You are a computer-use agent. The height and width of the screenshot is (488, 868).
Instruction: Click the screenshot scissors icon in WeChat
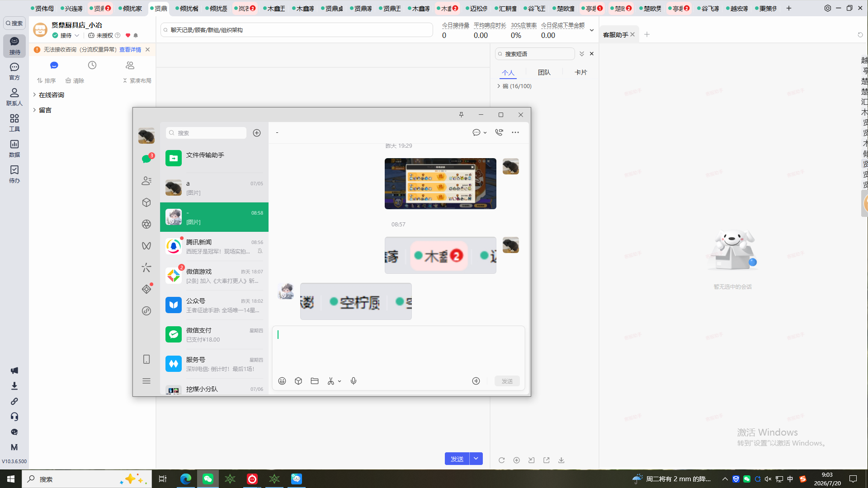pyautogui.click(x=331, y=381)
